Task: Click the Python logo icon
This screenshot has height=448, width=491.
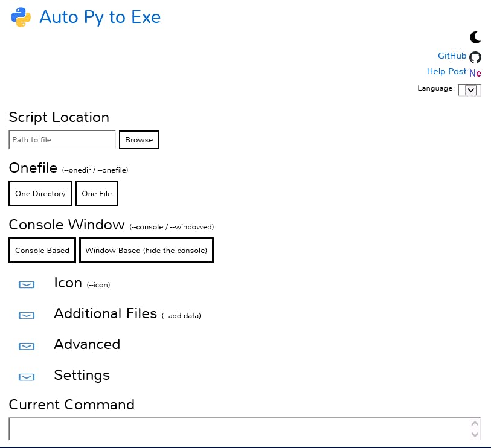Action: coord(21,18)
